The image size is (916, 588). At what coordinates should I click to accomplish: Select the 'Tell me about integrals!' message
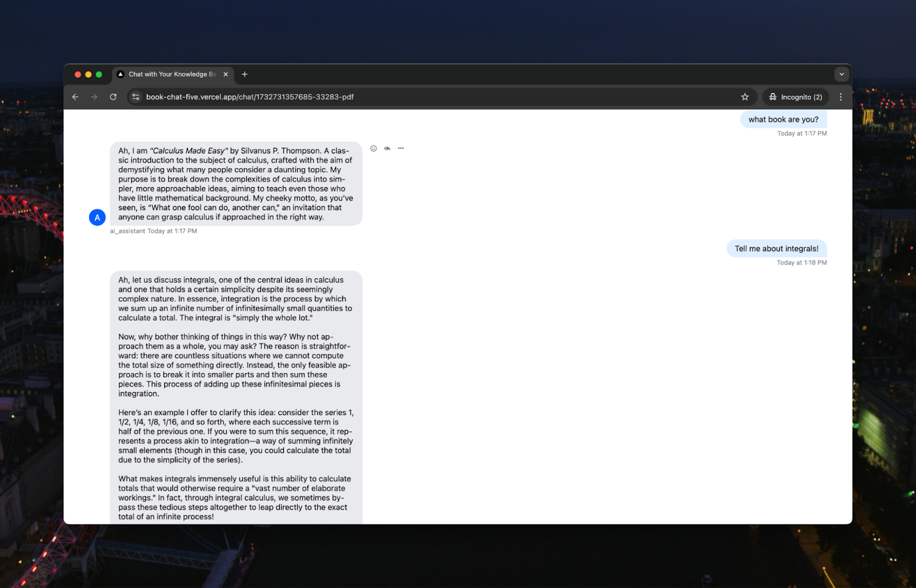pyautogui.click(x=776, y=248)
